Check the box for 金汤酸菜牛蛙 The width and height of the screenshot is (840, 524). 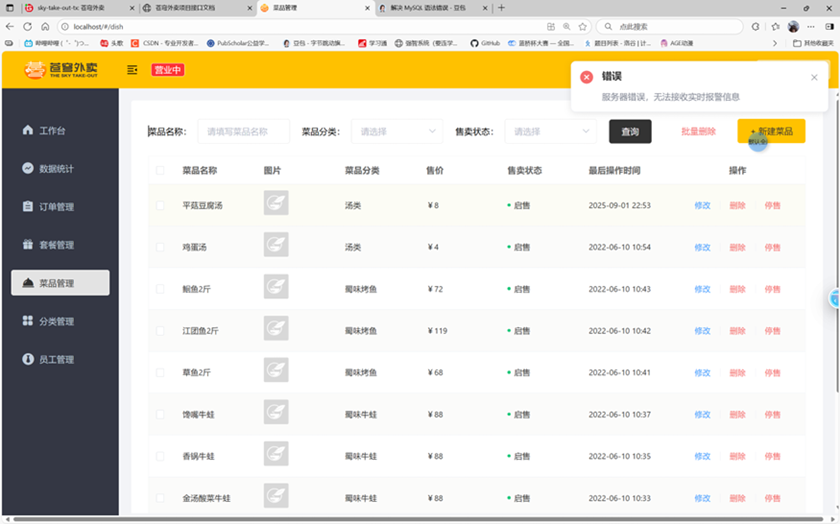160,498
